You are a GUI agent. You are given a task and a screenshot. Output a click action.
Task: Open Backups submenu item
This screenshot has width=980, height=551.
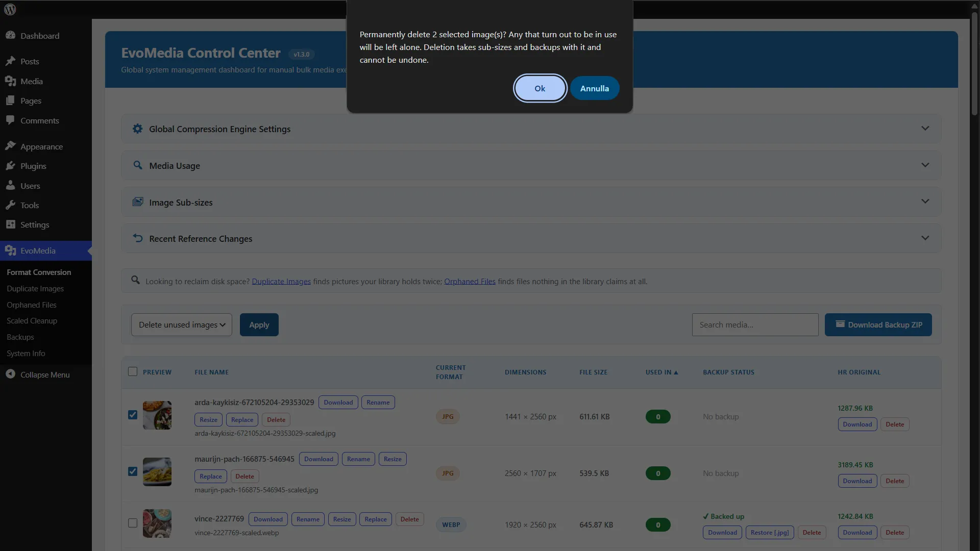[x=20, y=337]
